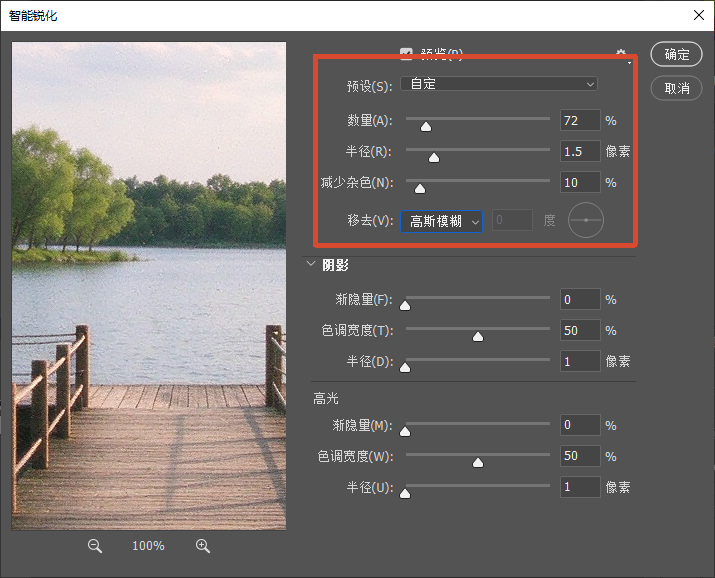Adjust the highlight 半径(U) slider handle
This screenshot has width=715, height=578.
(x=405, y=494)
